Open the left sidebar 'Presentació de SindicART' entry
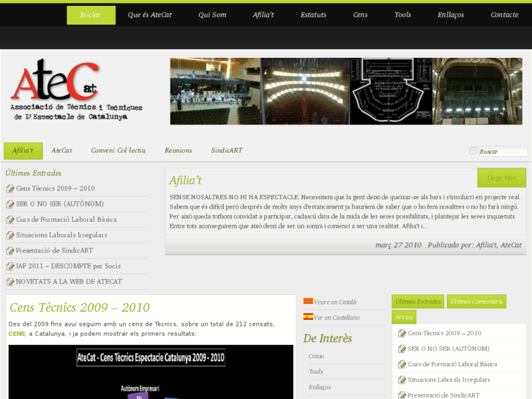The image size is (532, 399). coord(55,250)
